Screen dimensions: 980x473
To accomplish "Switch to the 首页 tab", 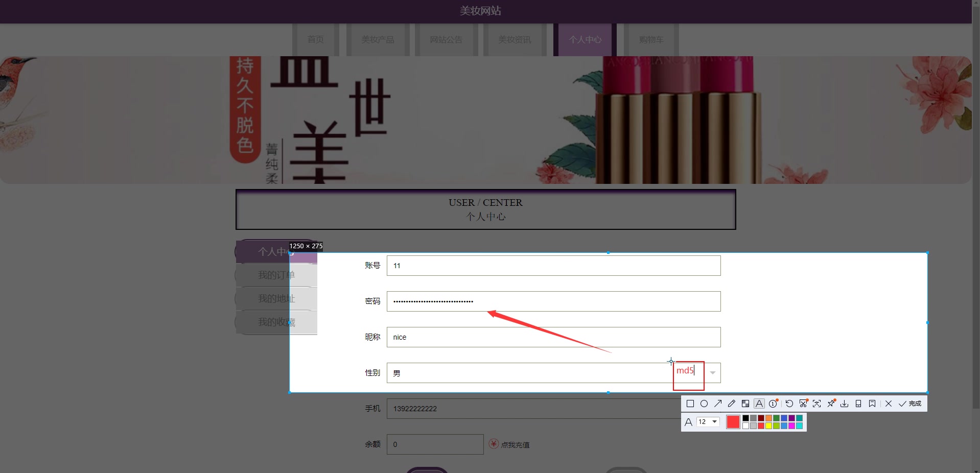I will pyautogui.click(x=315, y=39).
